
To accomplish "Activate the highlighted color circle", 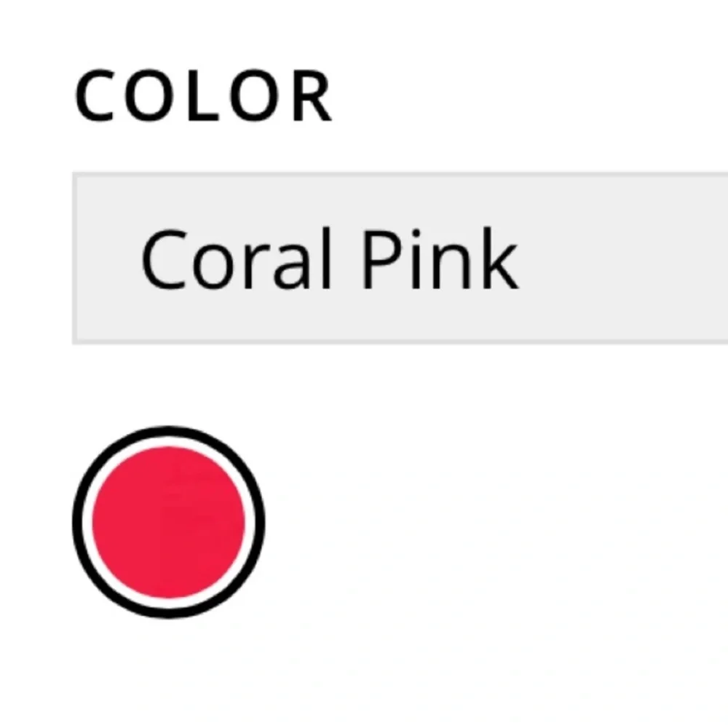I will [x=169, y=522].
